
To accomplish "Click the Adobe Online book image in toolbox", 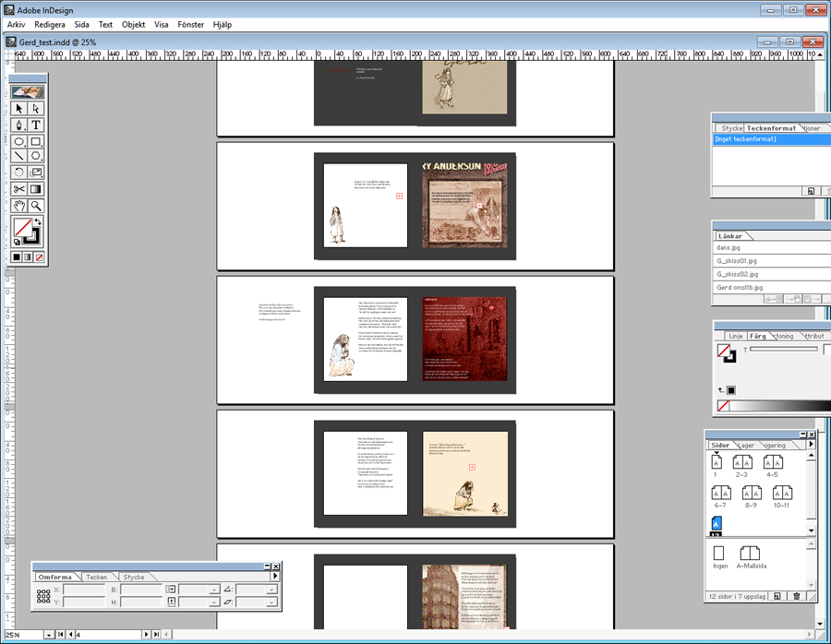I will tap(28, 92).
